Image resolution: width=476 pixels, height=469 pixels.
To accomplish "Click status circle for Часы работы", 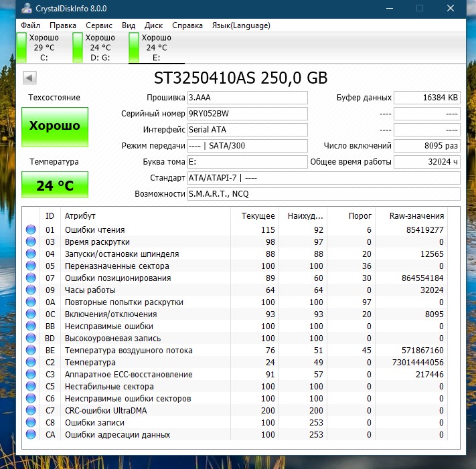I will [31, 290].
